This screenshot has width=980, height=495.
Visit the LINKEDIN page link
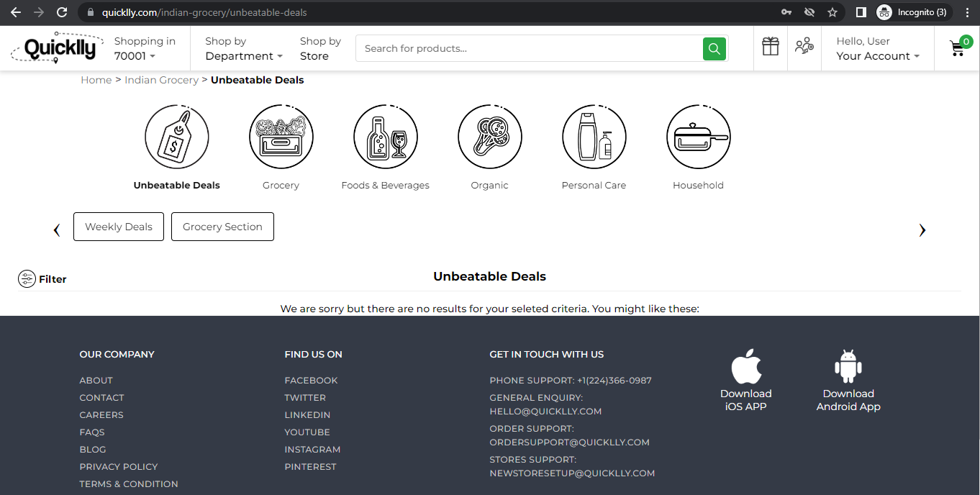tap(308, 415)
